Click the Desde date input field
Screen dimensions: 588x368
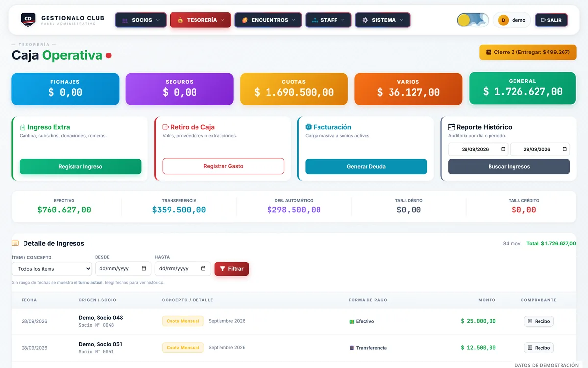(x=123, y=269)
